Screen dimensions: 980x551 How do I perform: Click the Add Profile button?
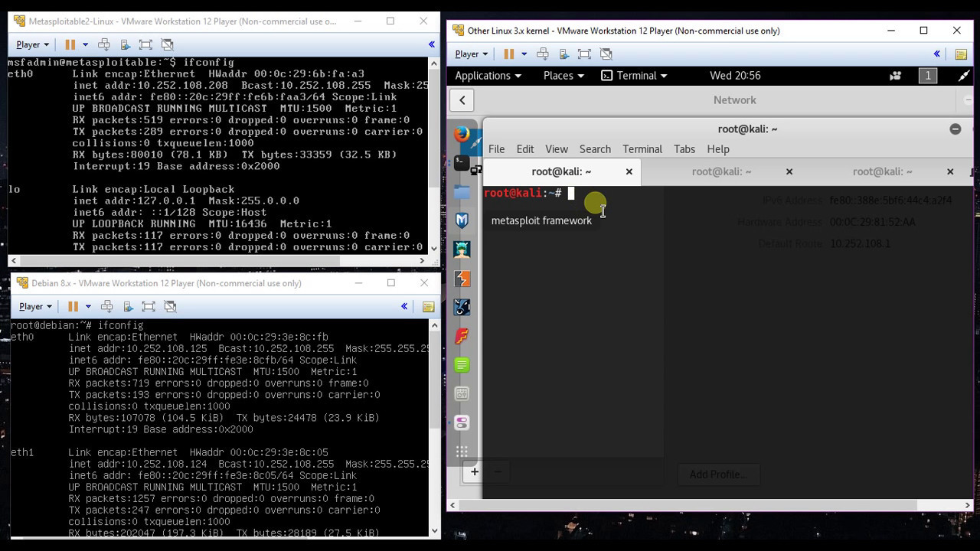click(717, 474)
